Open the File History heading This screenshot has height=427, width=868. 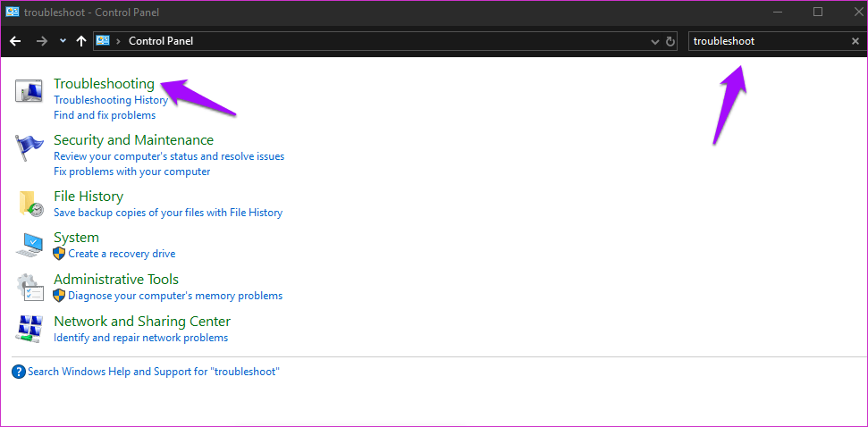point(88,197)
